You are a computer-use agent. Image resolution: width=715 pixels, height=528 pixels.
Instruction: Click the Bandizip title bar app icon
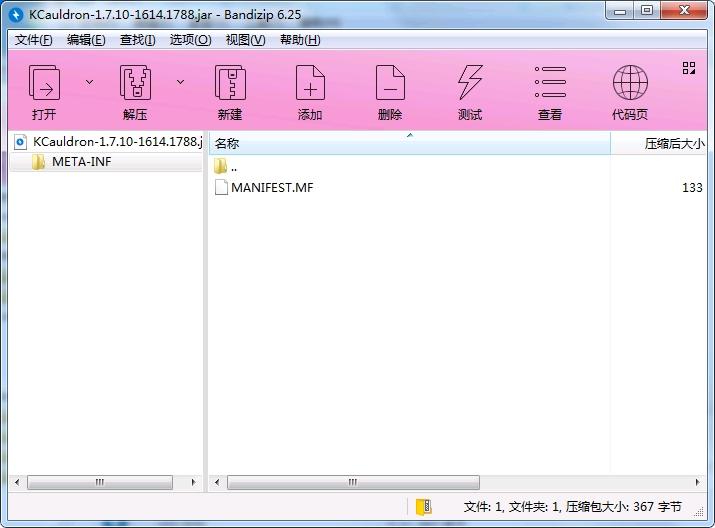[16, 14]
